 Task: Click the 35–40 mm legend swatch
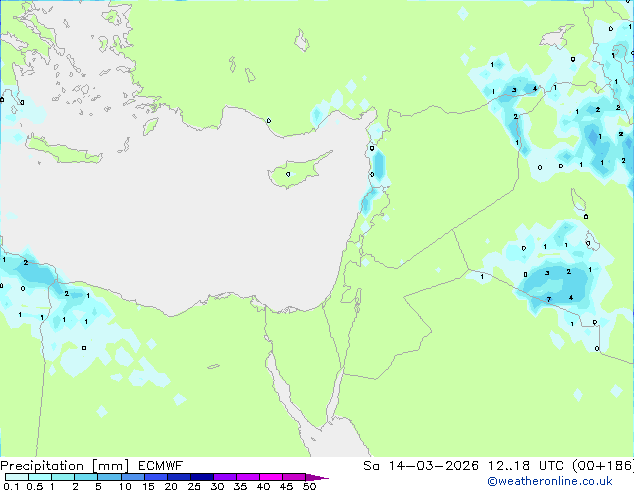(x=248, y=477)
